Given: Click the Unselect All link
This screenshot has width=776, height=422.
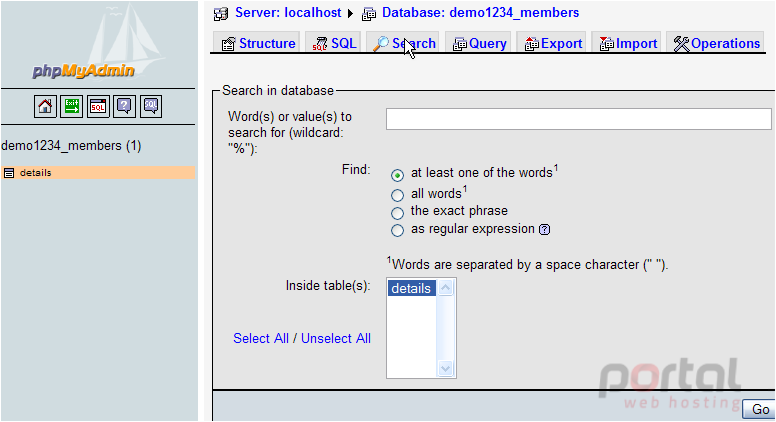Looking at the screenshot, I should 336,338.
